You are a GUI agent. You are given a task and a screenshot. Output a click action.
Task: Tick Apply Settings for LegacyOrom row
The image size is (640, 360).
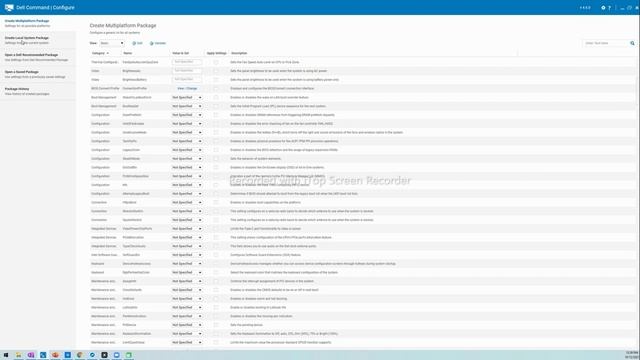[216, 150]
